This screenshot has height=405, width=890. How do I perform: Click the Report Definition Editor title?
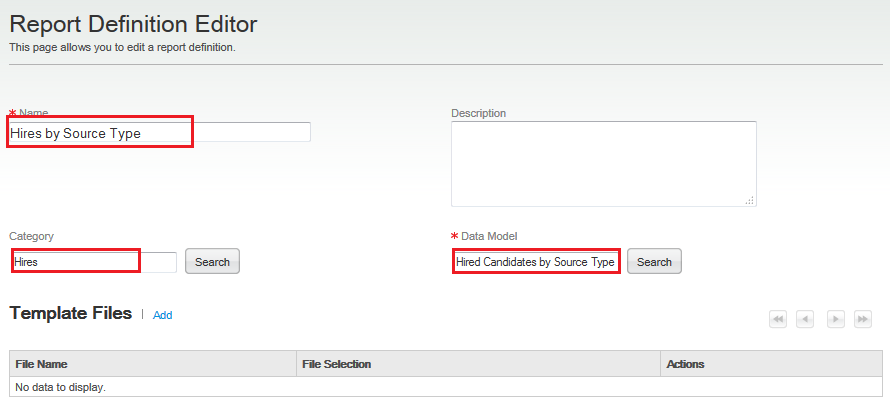click(133, 23)
